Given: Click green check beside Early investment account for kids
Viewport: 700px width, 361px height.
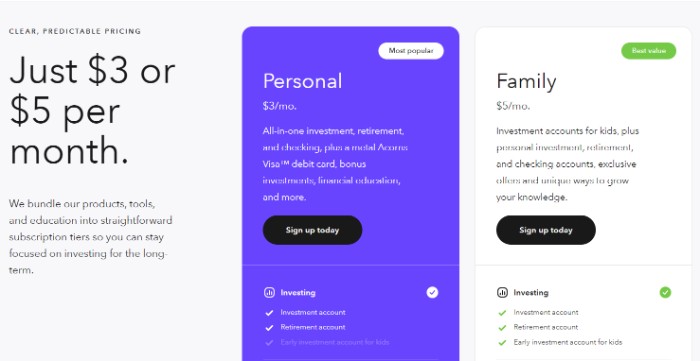Looking at the screenshot, I should pos(502,343).
